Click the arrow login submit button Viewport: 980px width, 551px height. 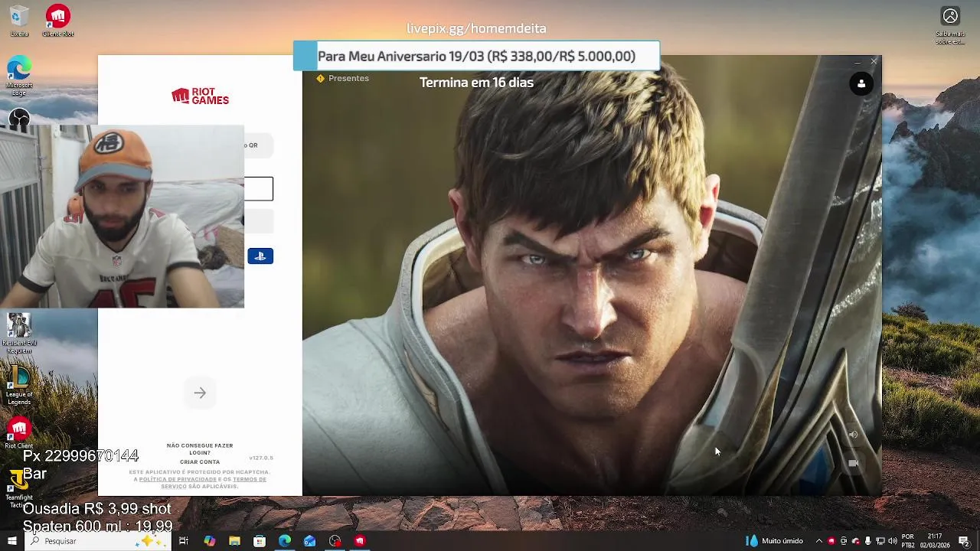(x=200, y=393)
